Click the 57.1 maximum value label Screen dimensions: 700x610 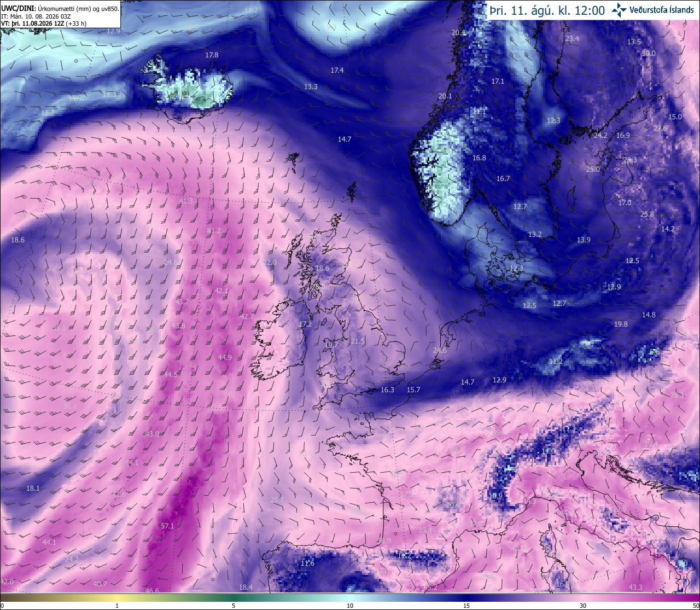point(167,526)
